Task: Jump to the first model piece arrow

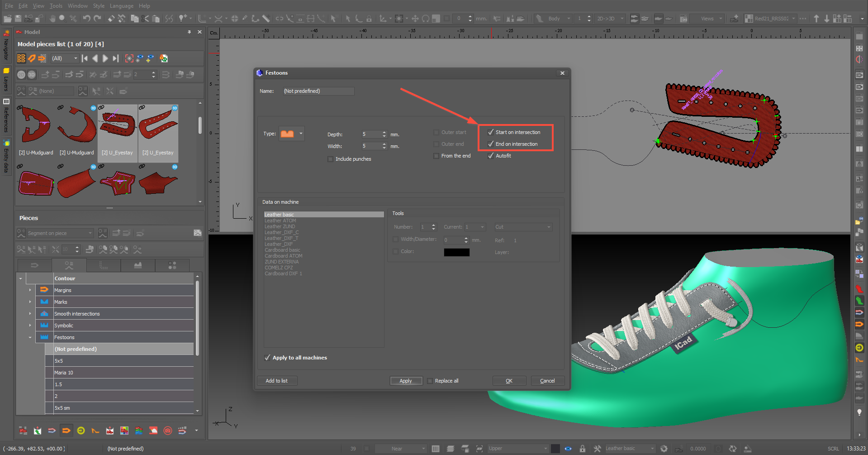Action: [85, 58]
